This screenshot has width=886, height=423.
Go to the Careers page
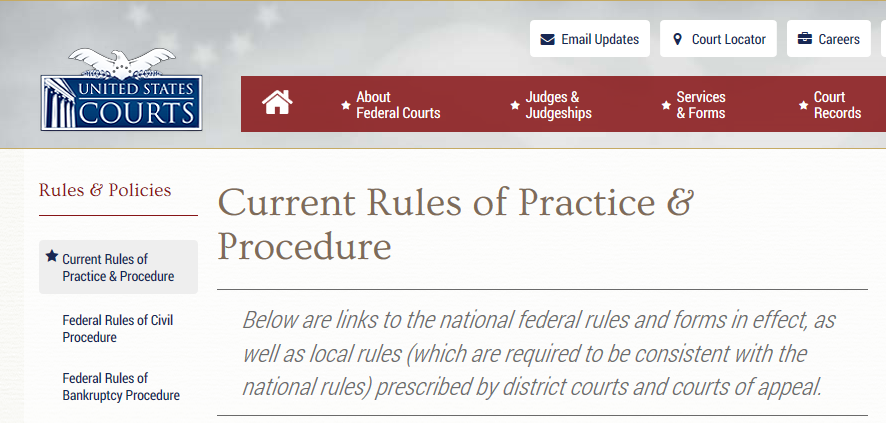829,39
